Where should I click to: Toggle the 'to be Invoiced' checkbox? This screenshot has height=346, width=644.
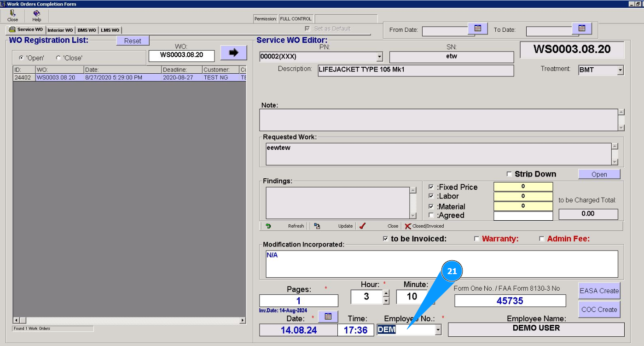pyautogui.click(x=385, y=239)
